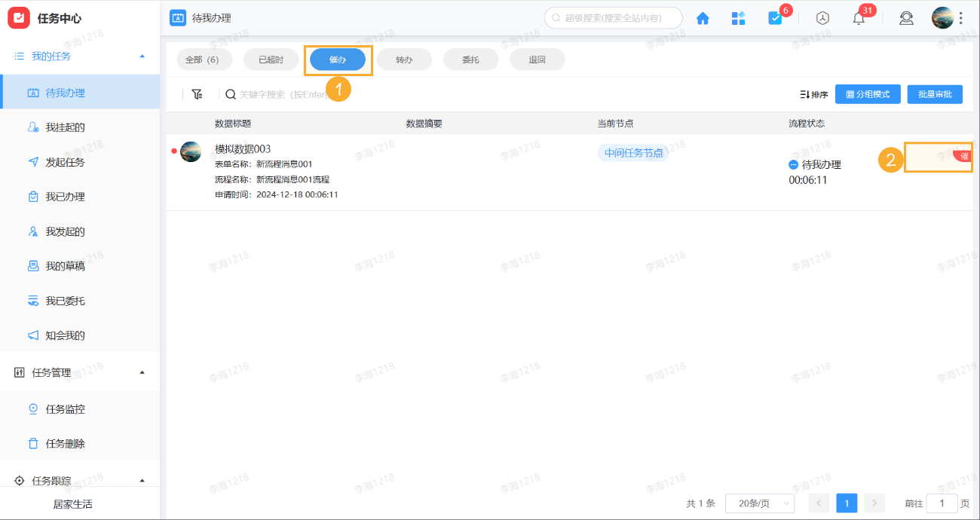Switch to the 已超时 filter tab
980x520 pixels.
(x=271, y=59)
